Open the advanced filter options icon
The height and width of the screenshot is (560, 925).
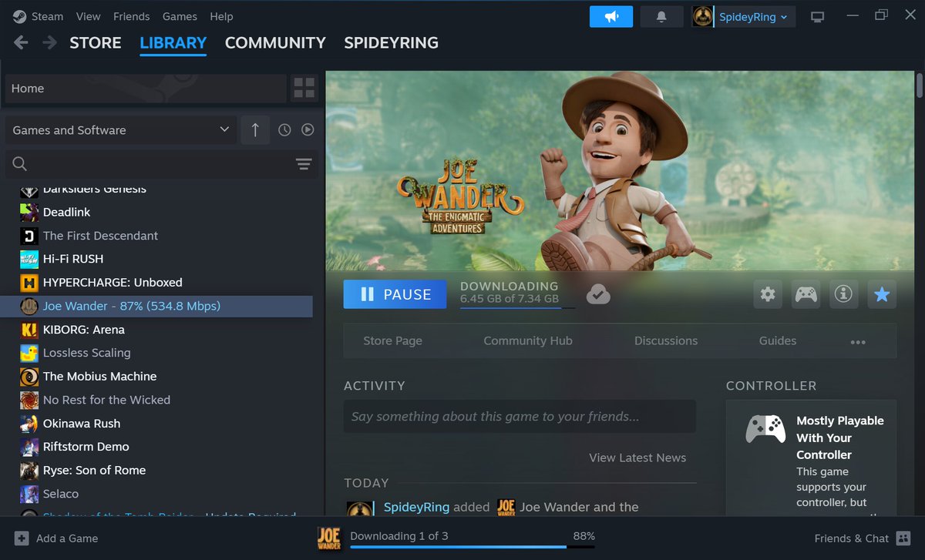(x=304, y=163)
